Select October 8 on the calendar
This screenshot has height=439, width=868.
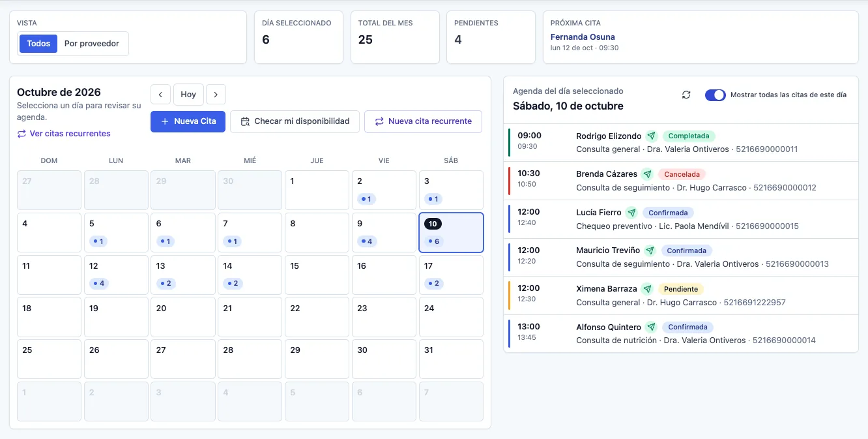coord(317,233)
